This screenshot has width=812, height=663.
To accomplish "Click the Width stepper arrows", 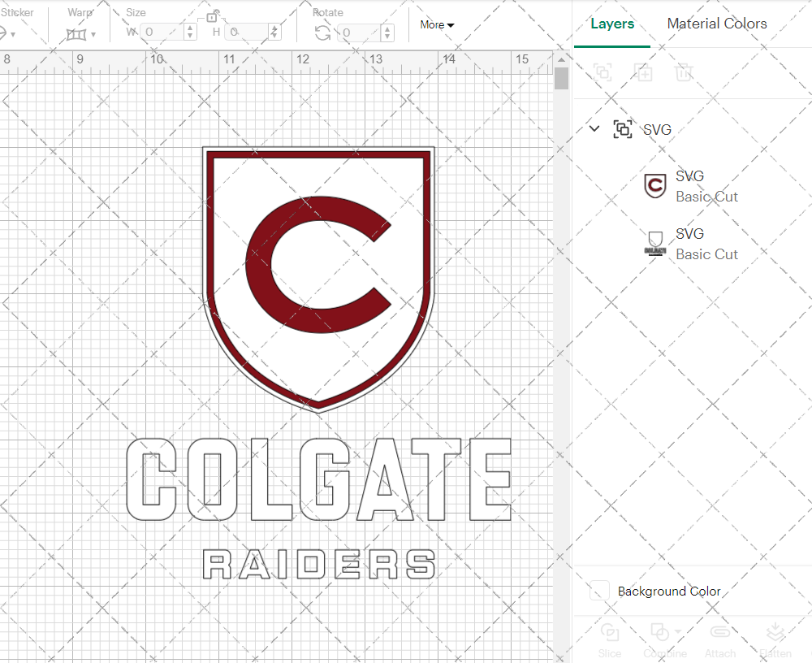I will coord(191,32).
